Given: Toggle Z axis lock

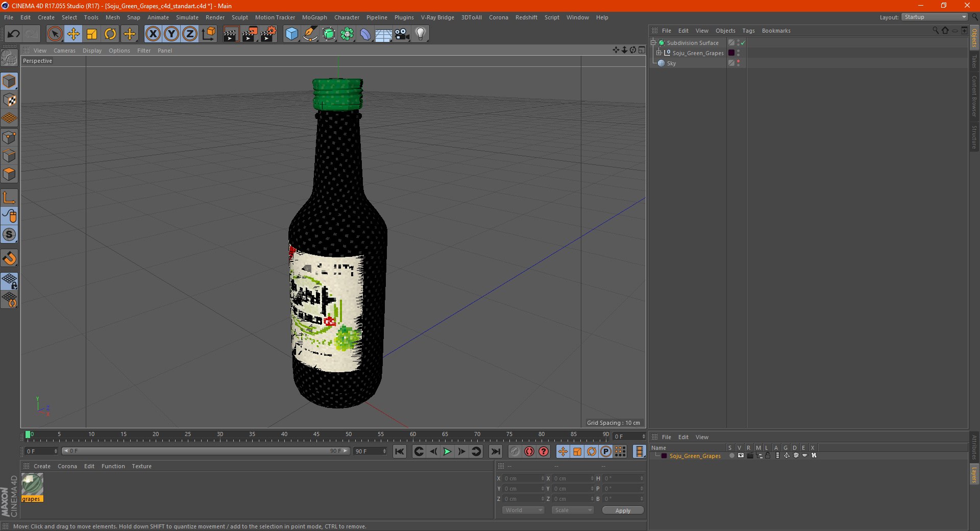Looking at the screenshot, I should (190, 34).
